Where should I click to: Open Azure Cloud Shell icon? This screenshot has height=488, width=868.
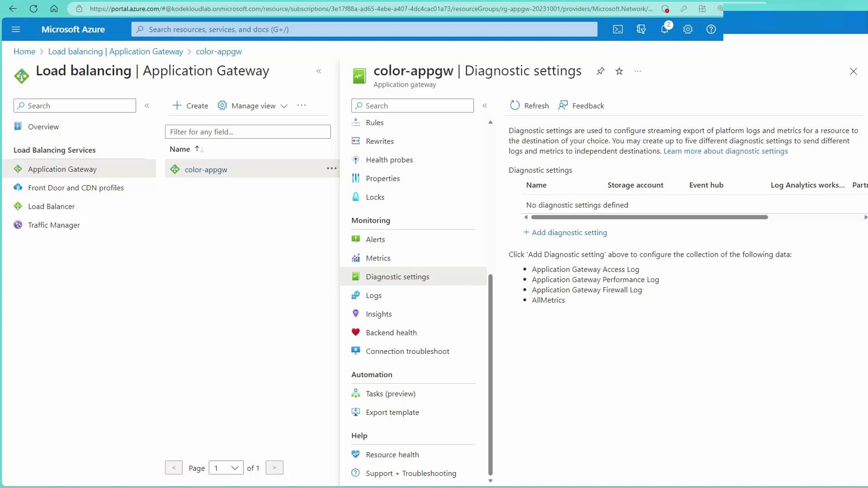pos(618,29)
